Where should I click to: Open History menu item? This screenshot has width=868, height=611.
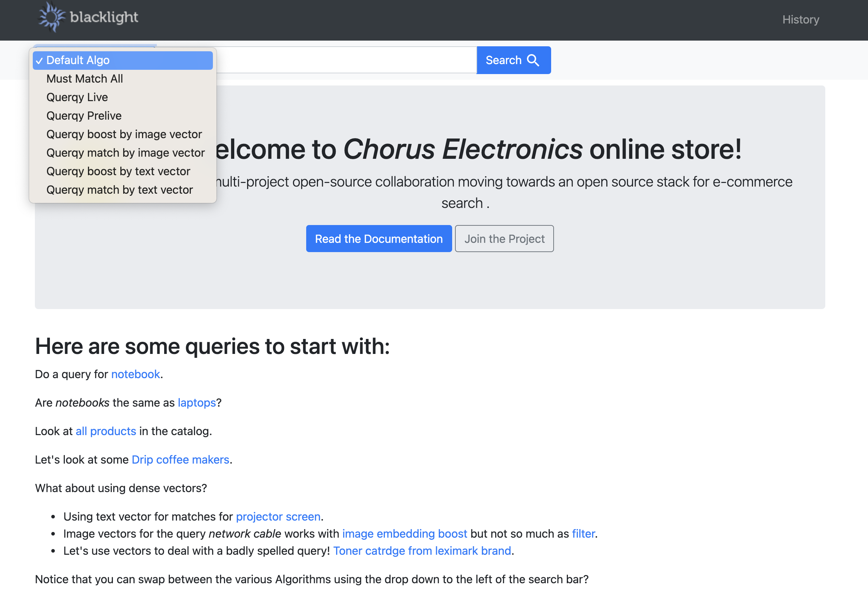point(801,19)
